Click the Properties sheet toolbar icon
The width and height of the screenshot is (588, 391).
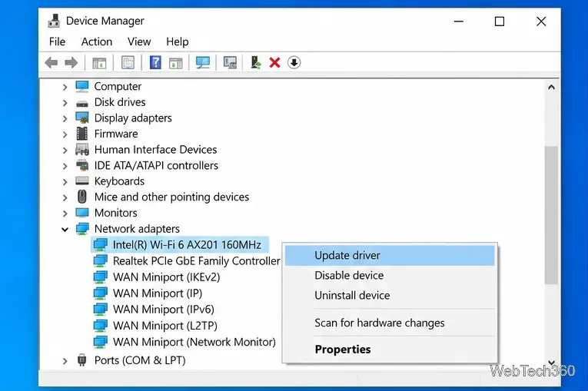click(x=128, y=62)
